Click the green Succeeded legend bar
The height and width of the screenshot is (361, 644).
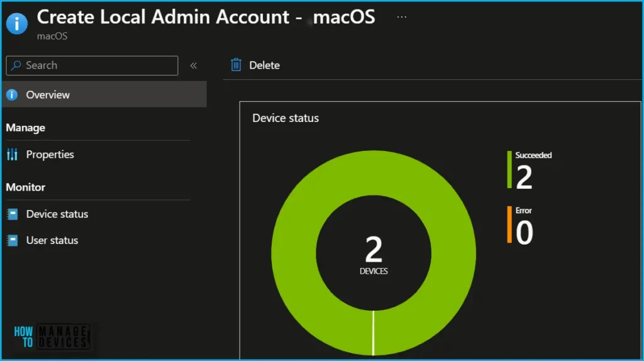(509, 170)
